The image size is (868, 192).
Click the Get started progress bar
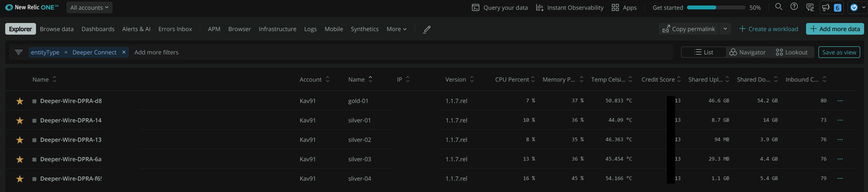(716, 7)
